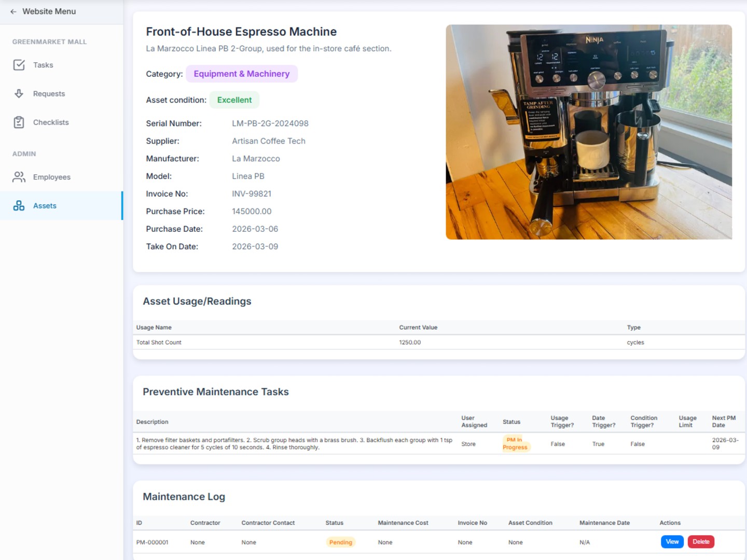Navigate to Employees in the admin menu
This screenshot has width=747, height=560.
[61, 177]
